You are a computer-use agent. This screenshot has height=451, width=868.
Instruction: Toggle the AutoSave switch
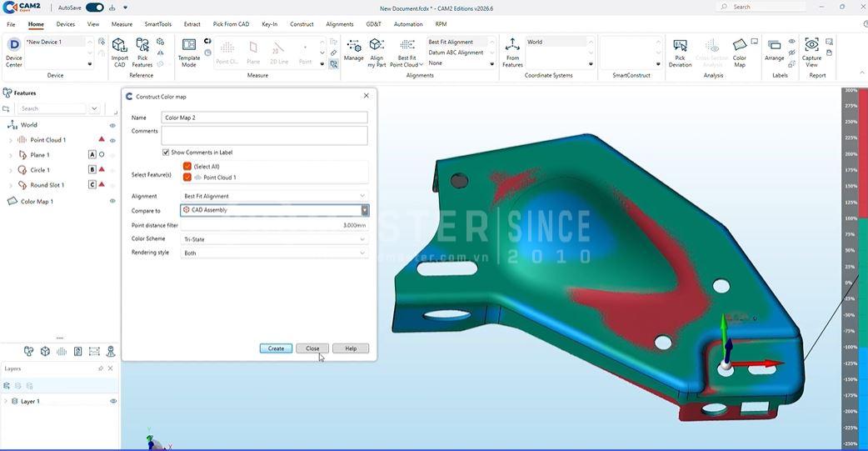(95, 8)
